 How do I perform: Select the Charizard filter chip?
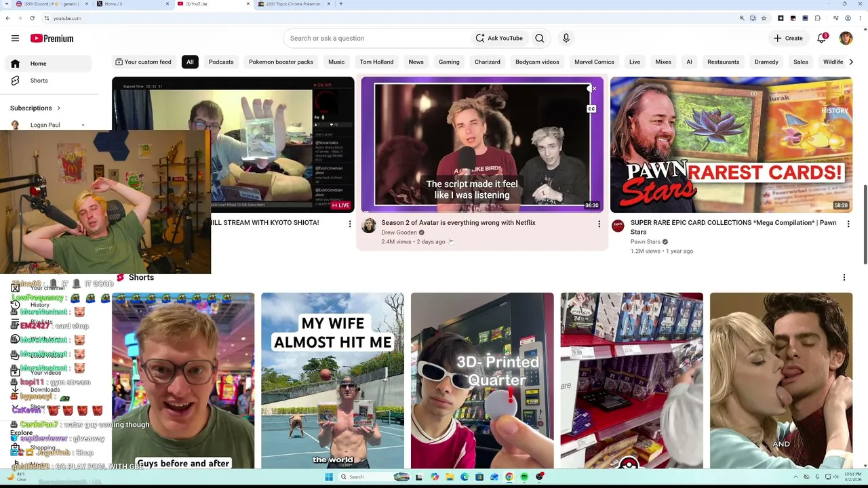tap(487, 62)
